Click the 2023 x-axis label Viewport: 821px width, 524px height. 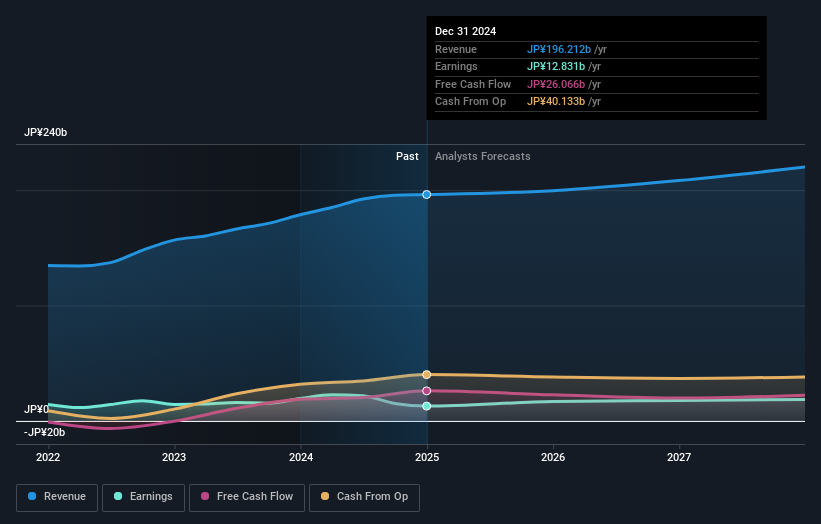coord(174,457)
